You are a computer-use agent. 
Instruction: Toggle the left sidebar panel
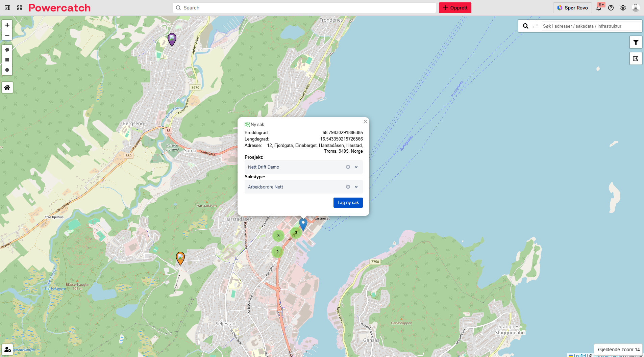click(7, 8)
